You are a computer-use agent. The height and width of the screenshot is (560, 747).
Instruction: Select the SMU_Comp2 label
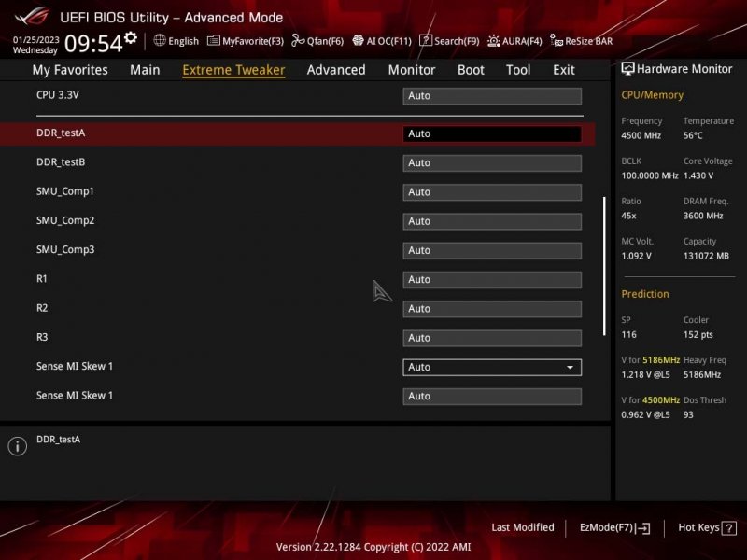tap(65, 220)
